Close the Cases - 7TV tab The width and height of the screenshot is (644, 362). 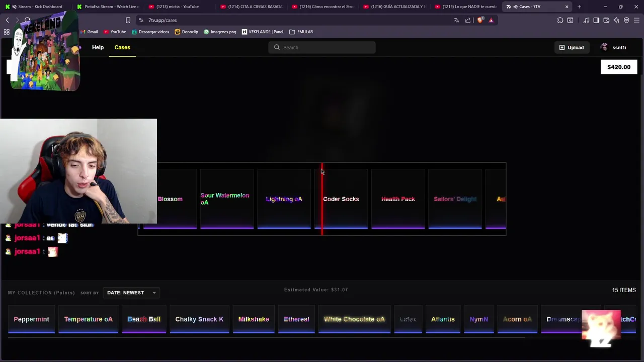(567, 7)
